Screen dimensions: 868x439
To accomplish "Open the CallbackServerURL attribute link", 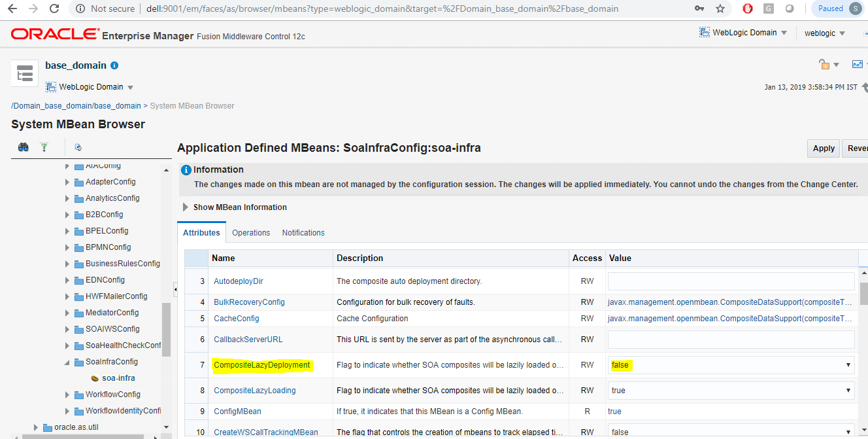I will pyautogui.click(x=248, y=339).
